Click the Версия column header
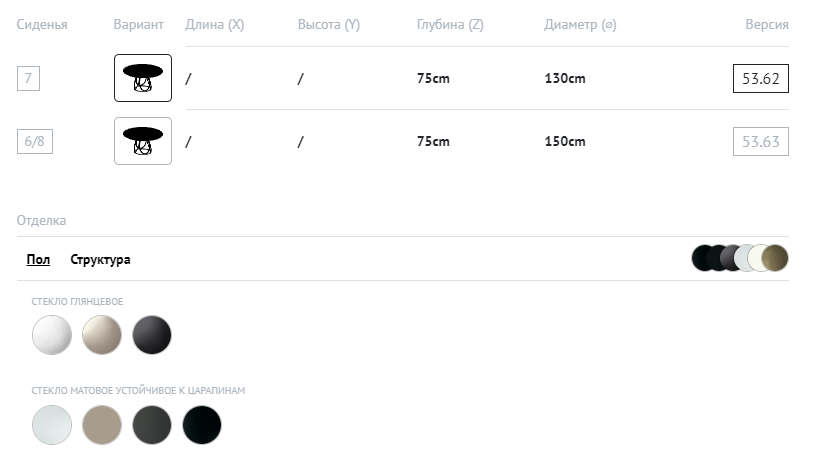 767,25
